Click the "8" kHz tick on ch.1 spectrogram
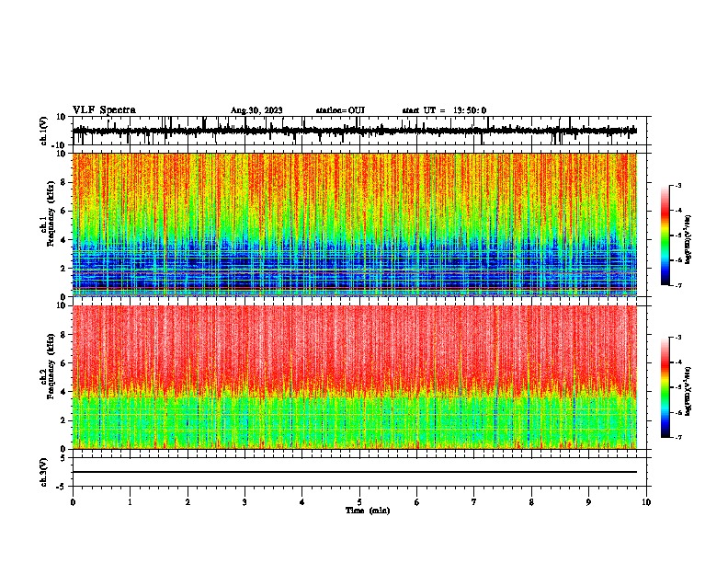The image size is (728, 563). (64, 182)
